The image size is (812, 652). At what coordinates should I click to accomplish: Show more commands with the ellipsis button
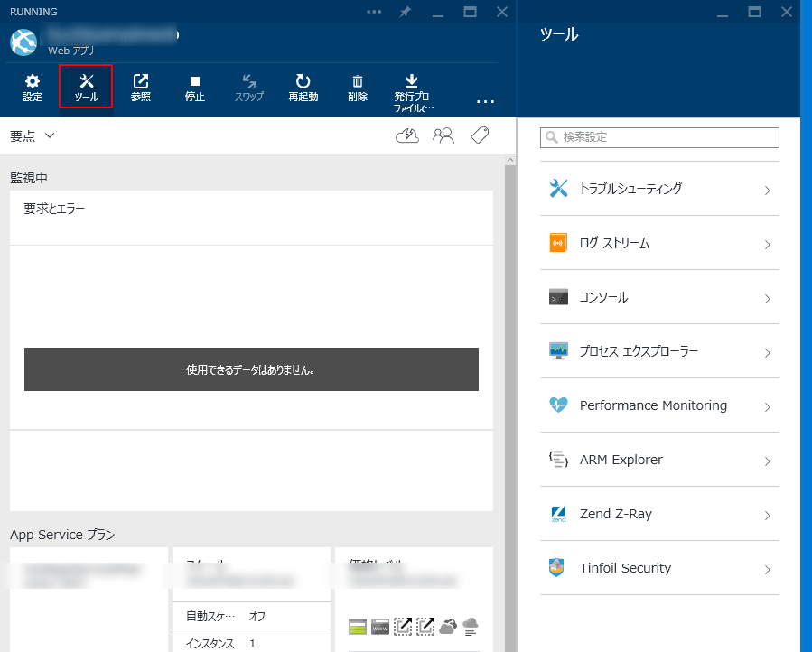(x=485, y=101)
